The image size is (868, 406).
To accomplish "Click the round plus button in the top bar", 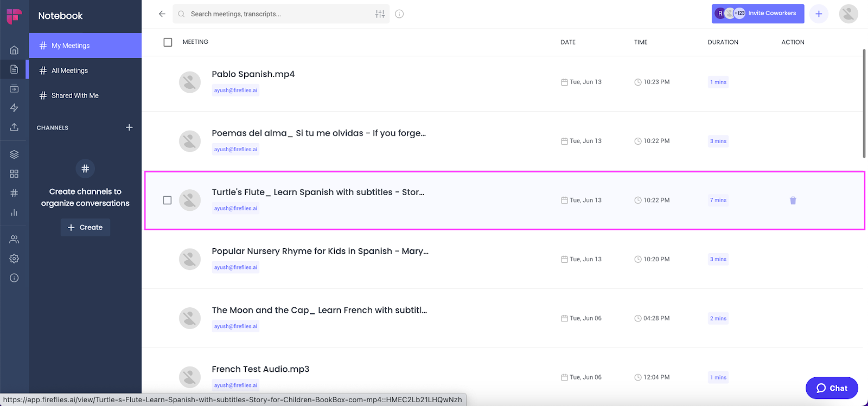I will pos(819,14).
